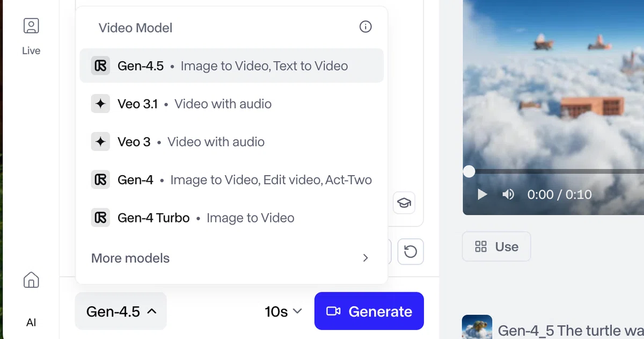Click the 0:00 / 0:10 time readout
The height and width of the screenshot is (339, 644).
(559, 194)
